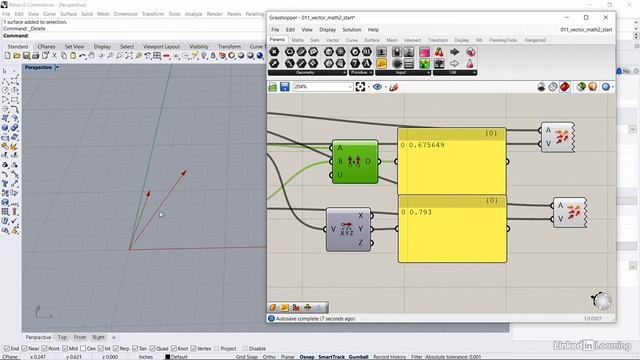This screenshot has width=640, height=360.
Task: Open the Solution menu in Grasshopper
Action: point(351,30)
